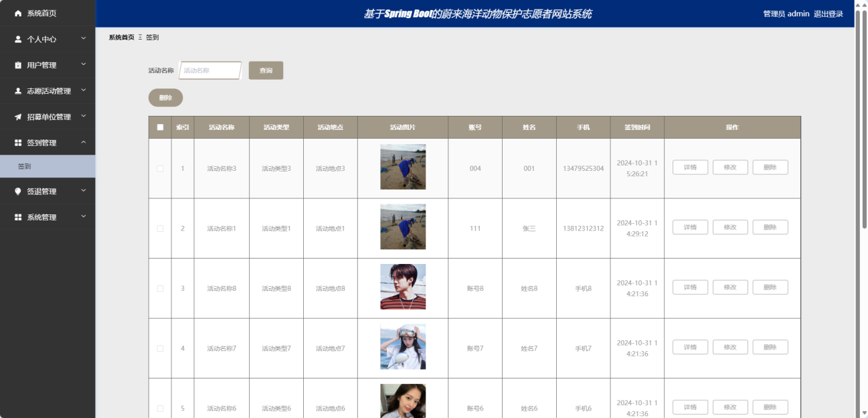Open 详情 for the 活动名称7 row
This screenshot has width=868, height=418.
tap(690, 347)
